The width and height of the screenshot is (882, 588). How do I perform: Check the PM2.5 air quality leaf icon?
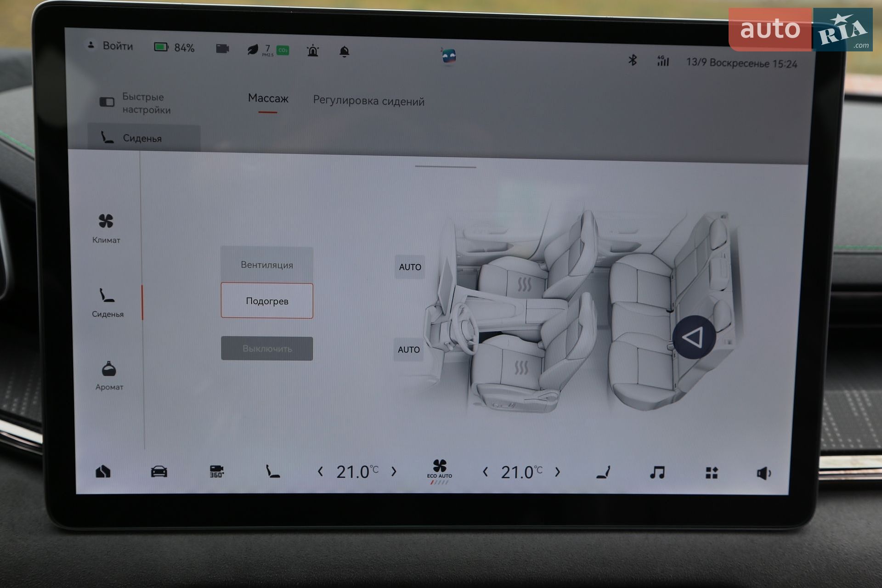point(253,50)
